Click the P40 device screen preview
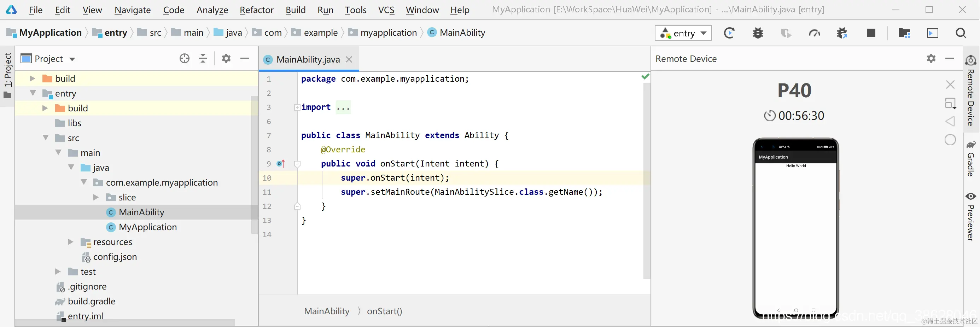 (795, 228)
